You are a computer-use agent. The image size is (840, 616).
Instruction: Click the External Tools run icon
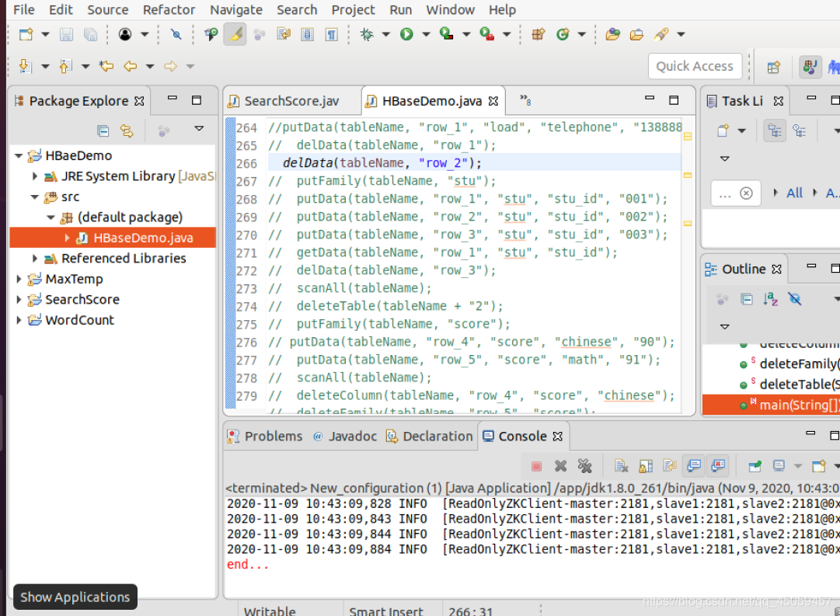pyautogui.click(x=486, y=34)
